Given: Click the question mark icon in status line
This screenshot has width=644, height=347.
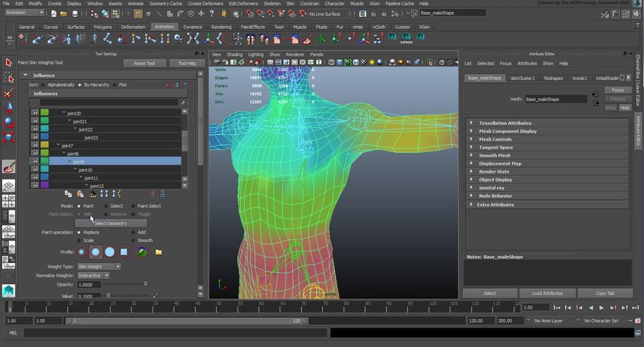Looking at the screenshot, I should pyautogui.click(x=212, y=13).
